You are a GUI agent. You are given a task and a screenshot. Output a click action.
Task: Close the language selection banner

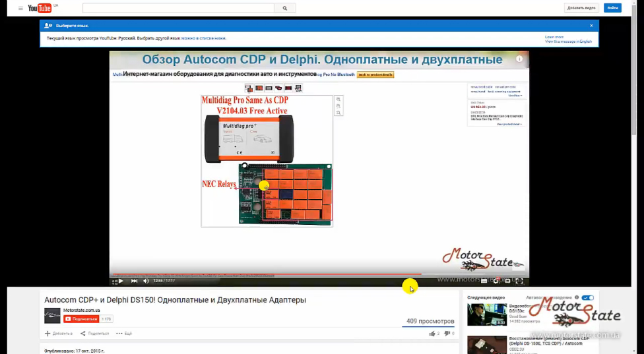pos(591,26)
